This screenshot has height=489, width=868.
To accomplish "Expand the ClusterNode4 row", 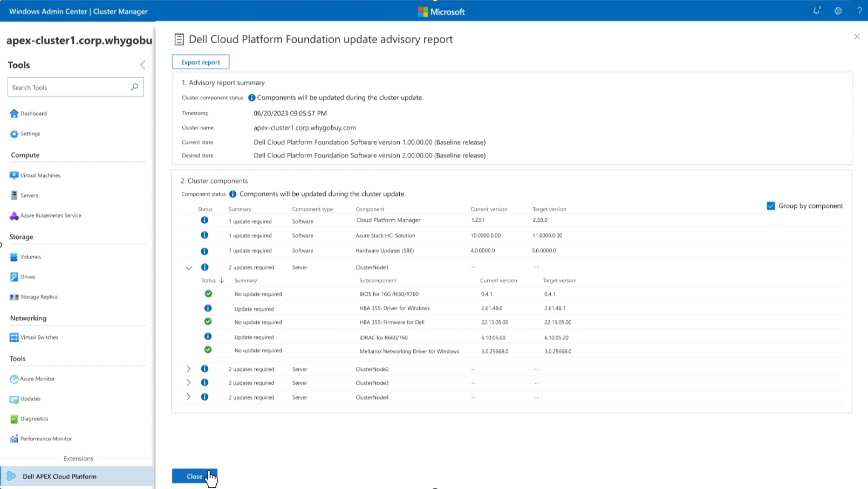I will (188, 397).
